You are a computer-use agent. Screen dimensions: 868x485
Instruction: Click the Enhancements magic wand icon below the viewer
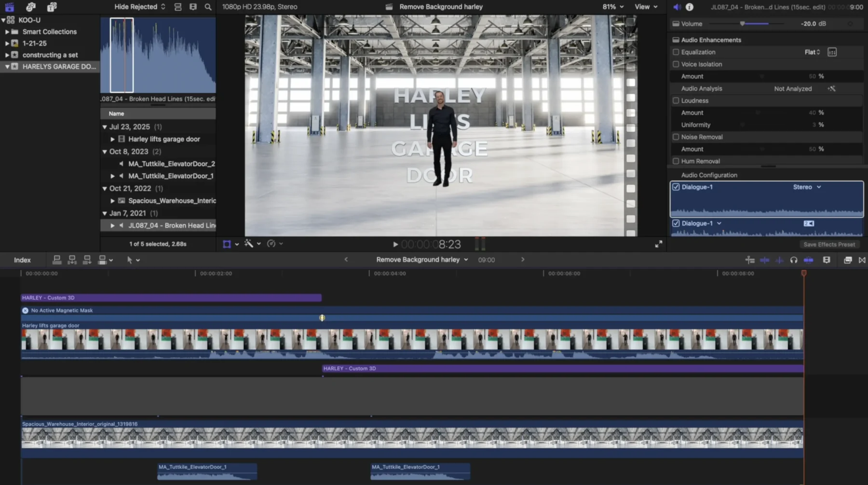click(x=249, y=244)
